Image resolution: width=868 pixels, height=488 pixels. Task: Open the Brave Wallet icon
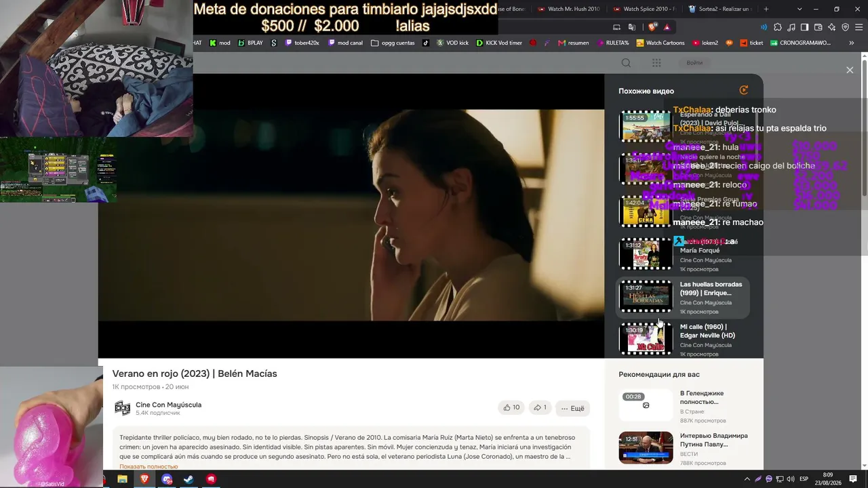[x=818, y=27]
